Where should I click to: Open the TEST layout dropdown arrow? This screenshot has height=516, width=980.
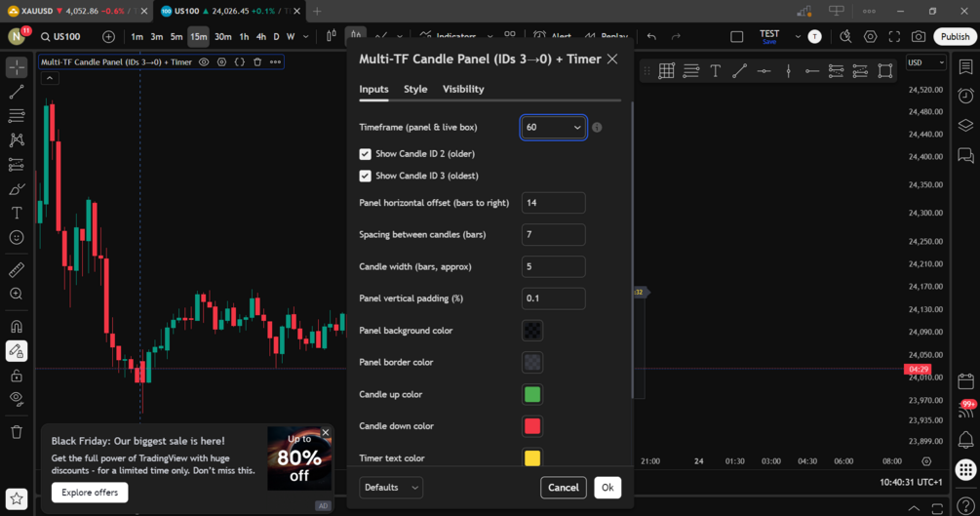(x=798, y=37)
